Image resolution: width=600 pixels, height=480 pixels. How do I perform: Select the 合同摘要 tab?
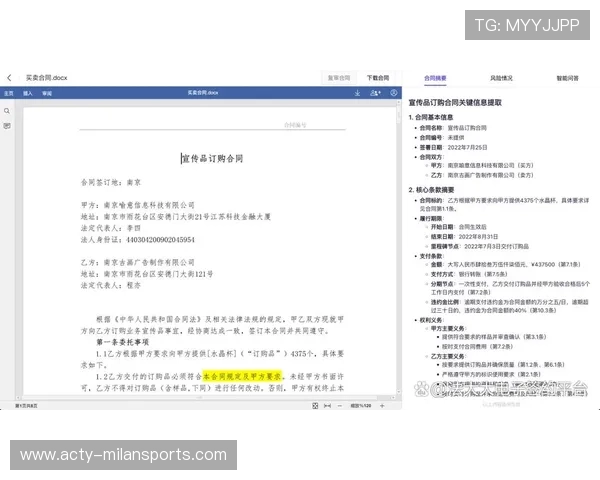coord(436,77)
